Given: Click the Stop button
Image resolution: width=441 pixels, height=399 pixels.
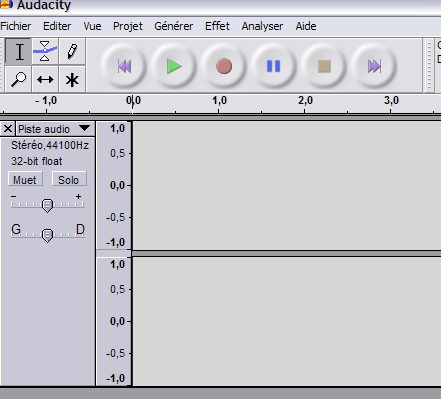Looking at the screenshot, I should pos(324,66).
